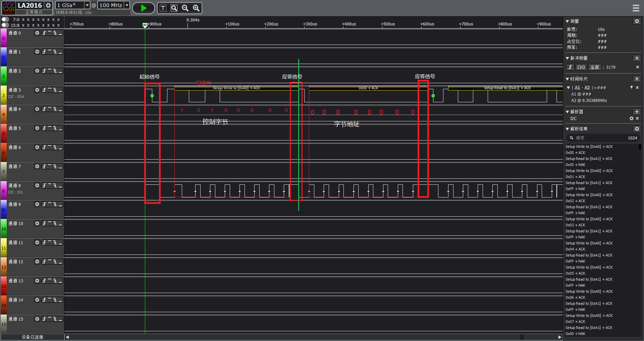Remove the I2C analyzer
The image size is (644, 341).
(x=637, y=118)
